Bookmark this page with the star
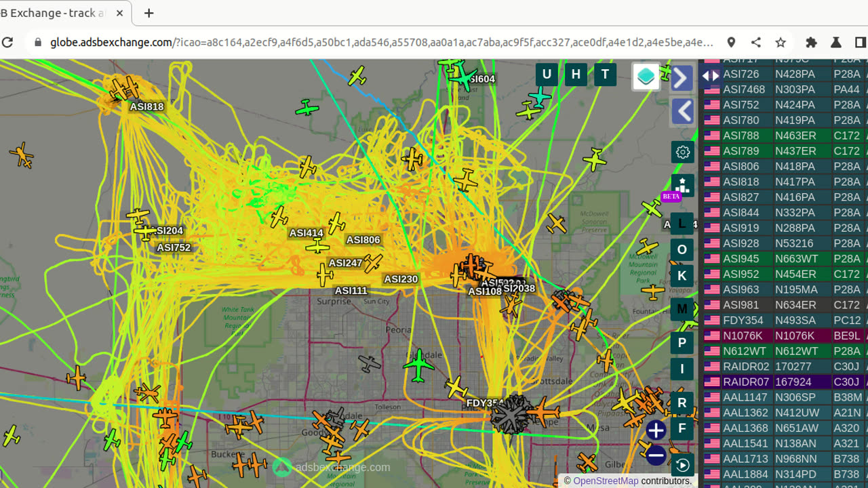The height and width of the screenshot is (488, 868). pos(781,42)
